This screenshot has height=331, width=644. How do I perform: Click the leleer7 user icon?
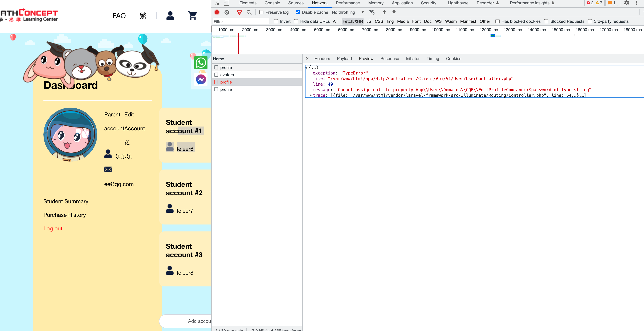pos(170,208)
